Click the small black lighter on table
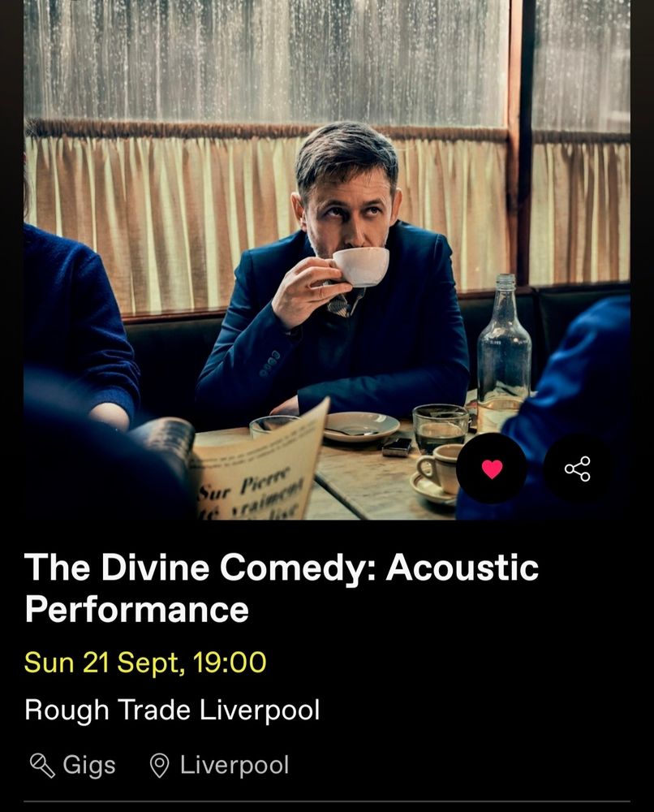Viewport: 654px width, 812px height. (397, 447)
